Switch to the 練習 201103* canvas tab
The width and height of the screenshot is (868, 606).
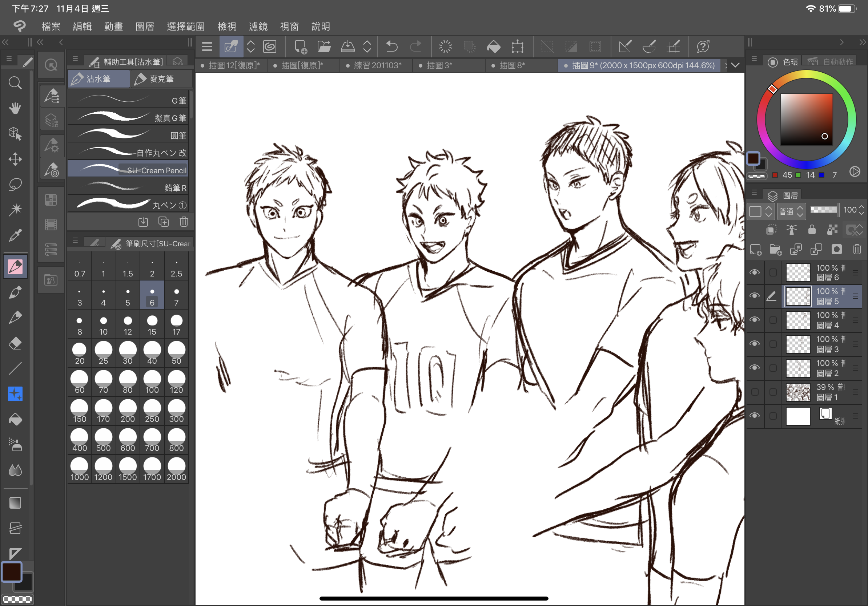tap(376, 65)
